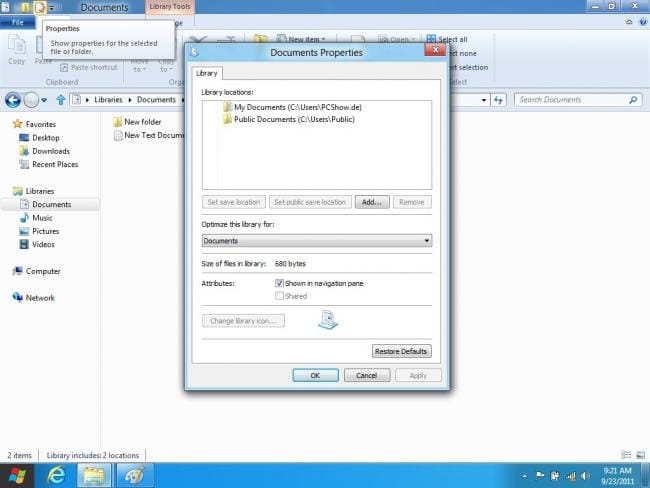Click the Back navigation arrow

[13, 100]
